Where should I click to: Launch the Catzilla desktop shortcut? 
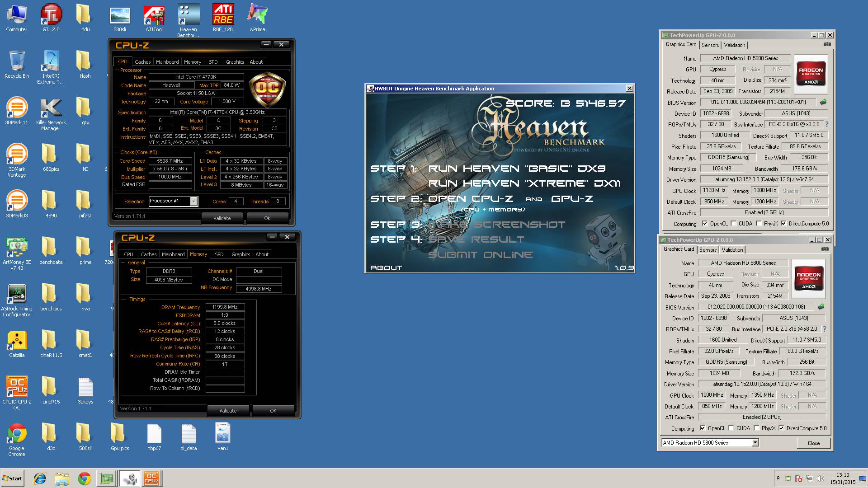(17, 344)
